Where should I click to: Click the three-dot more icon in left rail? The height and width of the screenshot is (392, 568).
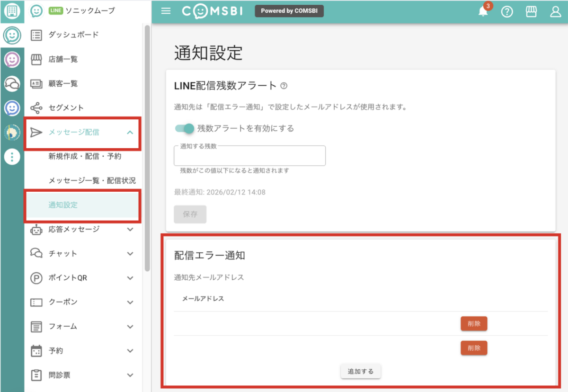[12, 157]
